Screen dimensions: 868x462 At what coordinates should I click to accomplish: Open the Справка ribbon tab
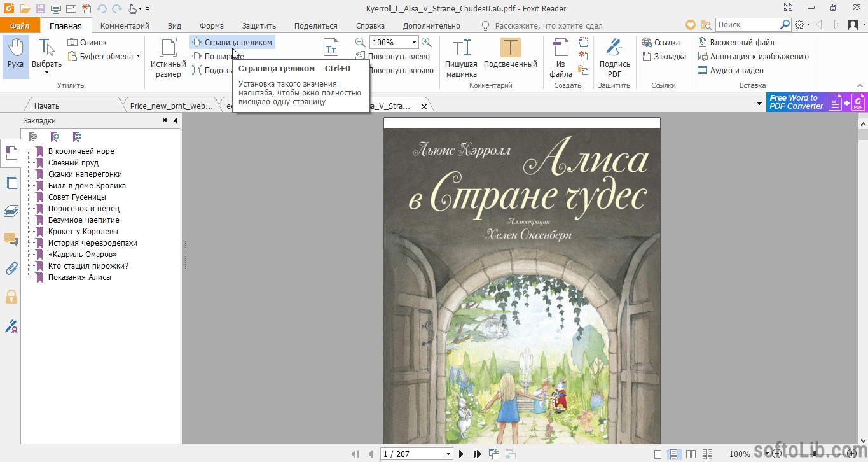click(370, 25)
